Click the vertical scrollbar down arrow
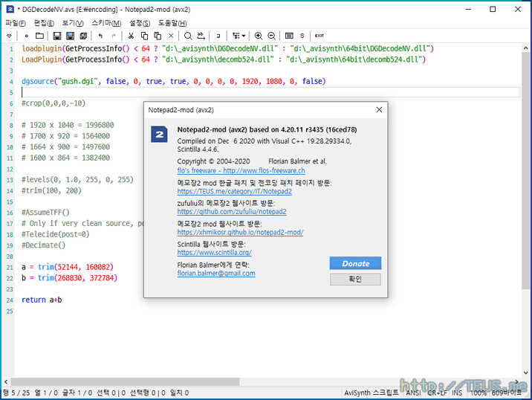The width and height of the screenshot is (532, 400). [525, 372]
